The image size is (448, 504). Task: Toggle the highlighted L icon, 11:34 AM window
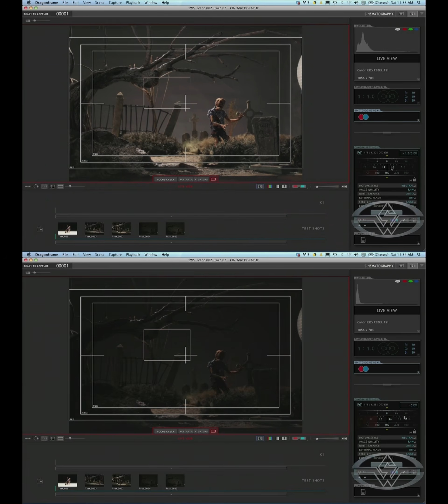(x=260, y=438)
